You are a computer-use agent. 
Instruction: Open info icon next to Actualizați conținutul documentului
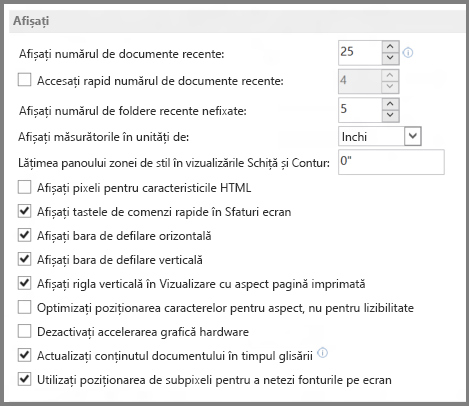coord(322,353)
